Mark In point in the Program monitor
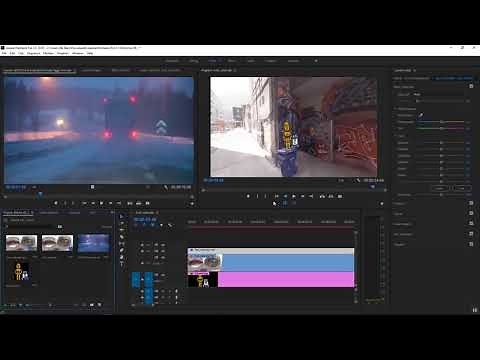 (x=257, y=196)
